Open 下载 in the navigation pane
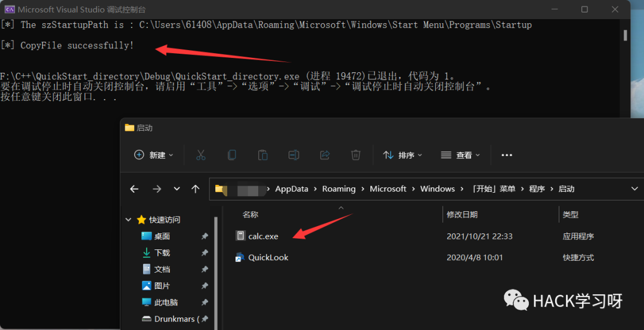 pos(162,253)
